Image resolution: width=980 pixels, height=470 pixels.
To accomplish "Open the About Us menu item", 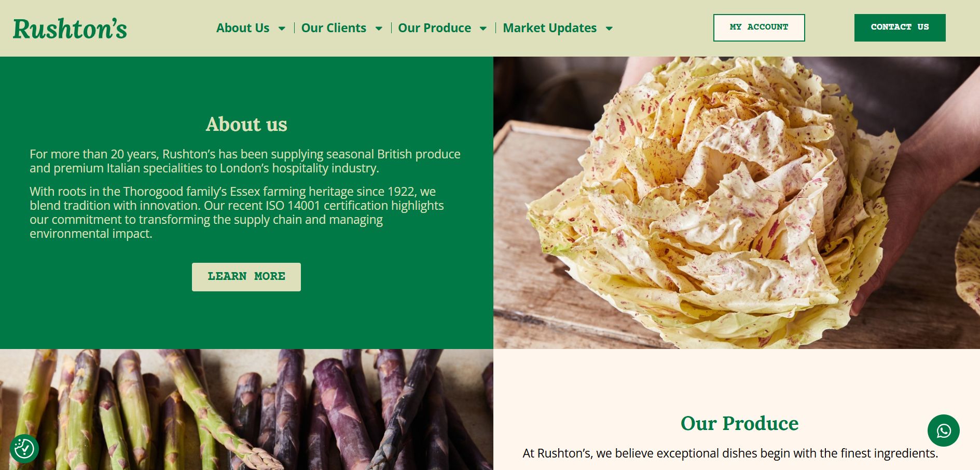I will point(243,28).
